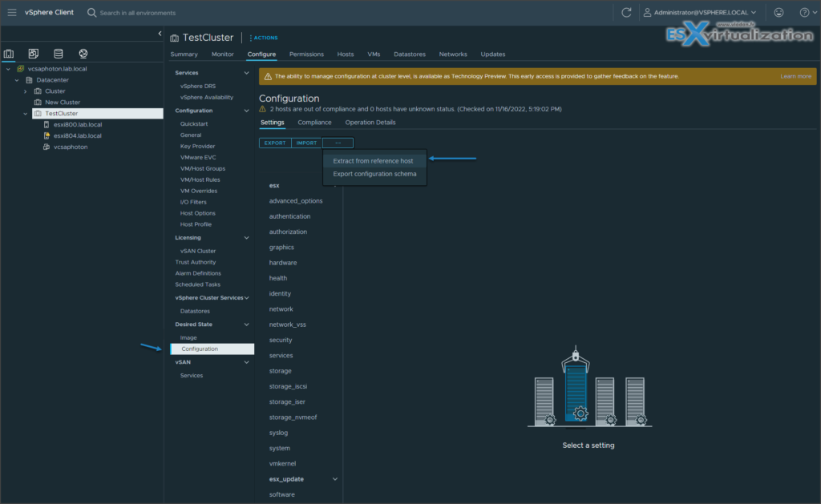
Task: Collapse the esx_update settings group
Action: (x=336, y=478)
